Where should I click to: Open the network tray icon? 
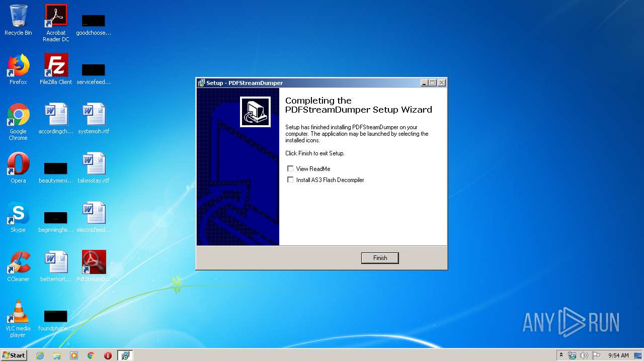(572, 355)
